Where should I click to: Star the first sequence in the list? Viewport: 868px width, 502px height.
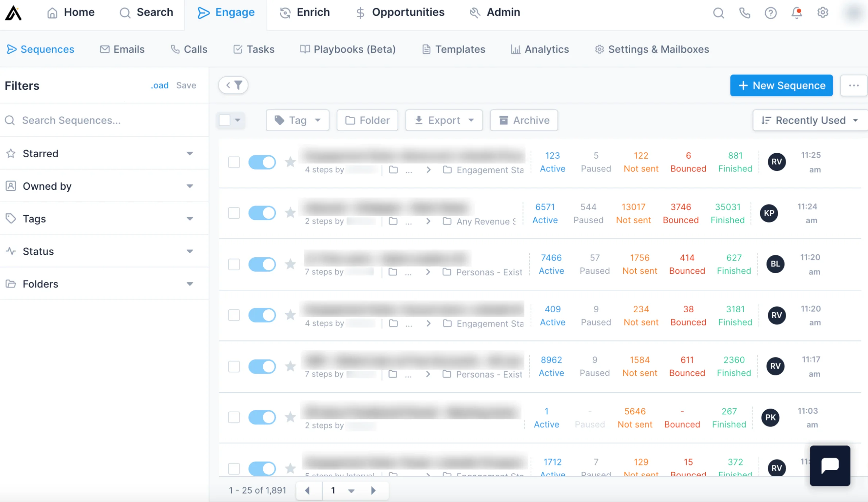290,162
